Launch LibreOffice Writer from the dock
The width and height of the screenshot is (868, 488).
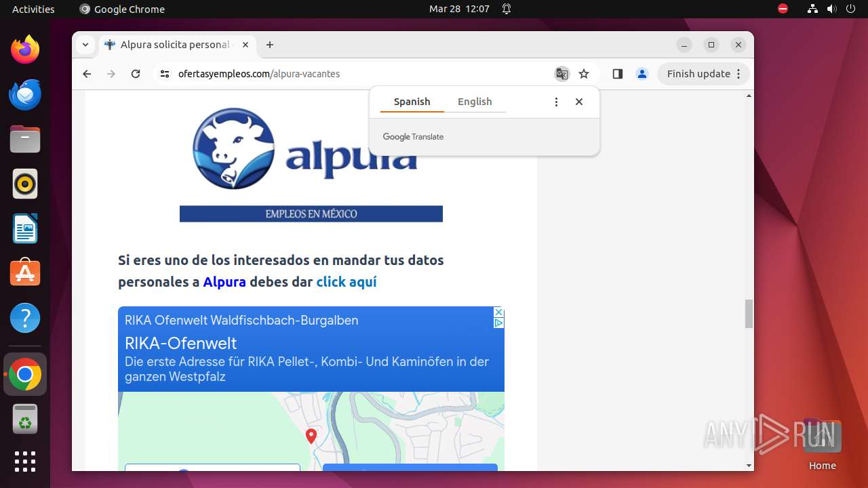point(25,228)
